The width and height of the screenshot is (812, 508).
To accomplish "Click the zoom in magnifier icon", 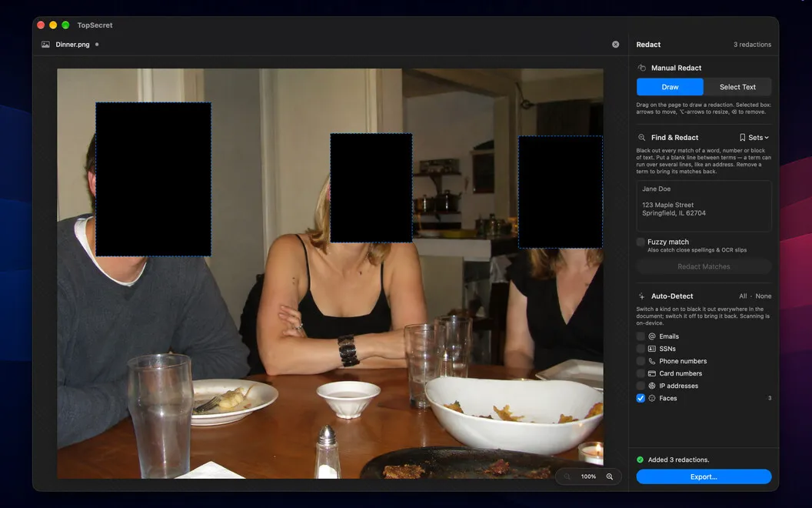I will pos(610,476).
